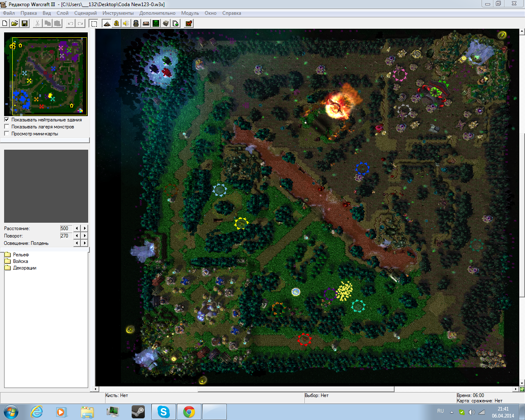Increase Поворот with right arrow

(x=84, y=236)
